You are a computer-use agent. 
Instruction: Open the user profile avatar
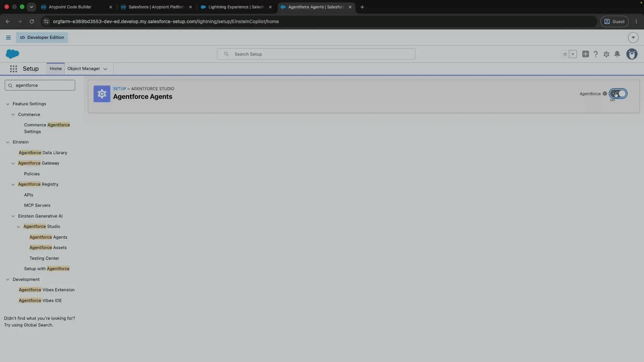pos(632,54)
